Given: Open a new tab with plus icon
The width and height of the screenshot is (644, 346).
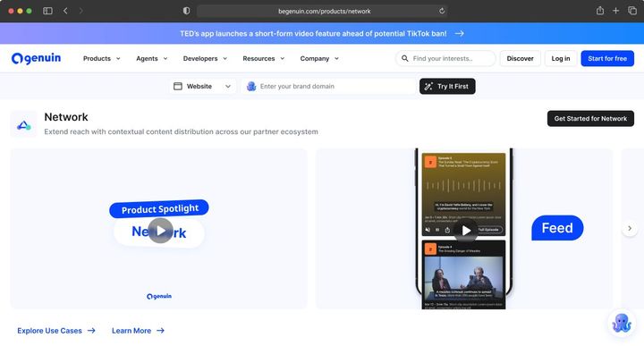Looking at the screenshot, I should point(615,11).
